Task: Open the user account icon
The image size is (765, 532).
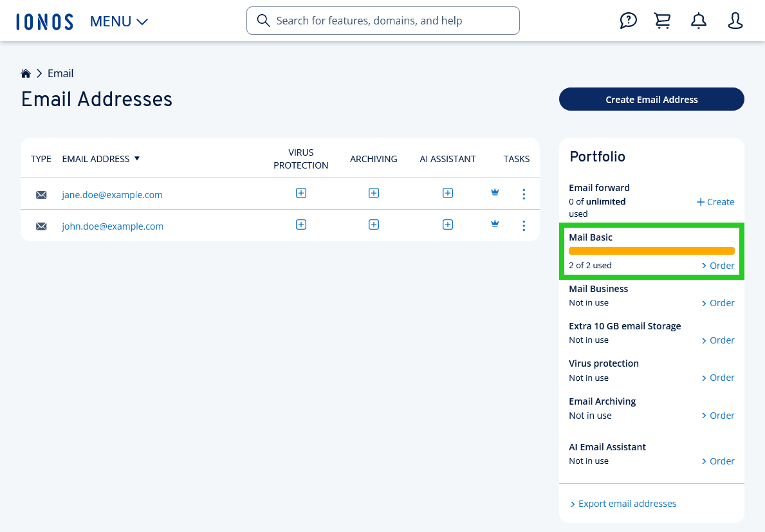Action: click(x=735, y=21)
